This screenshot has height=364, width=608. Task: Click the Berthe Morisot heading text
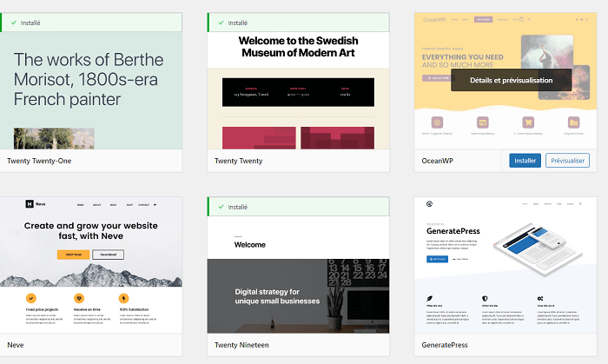89,79
